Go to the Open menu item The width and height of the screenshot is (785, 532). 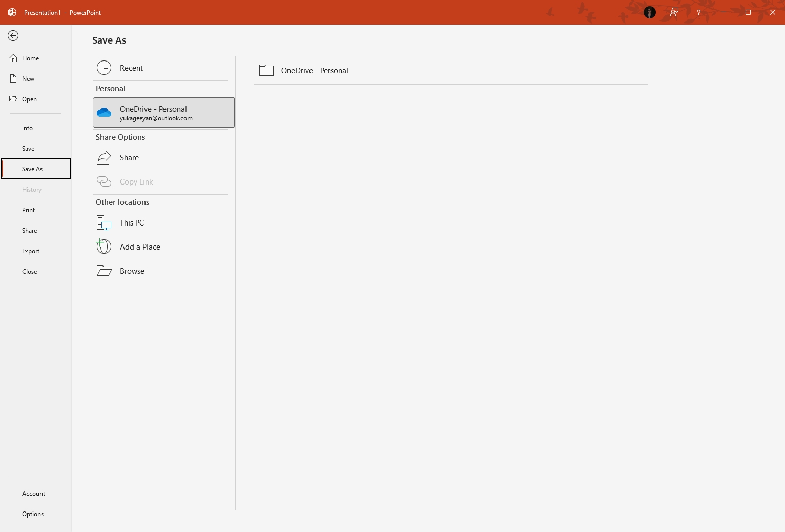point(35,99)
